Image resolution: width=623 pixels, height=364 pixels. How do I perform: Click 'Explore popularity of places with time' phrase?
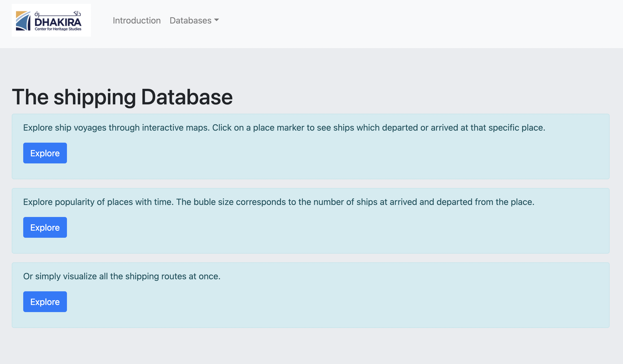click(x=98, y=202)
